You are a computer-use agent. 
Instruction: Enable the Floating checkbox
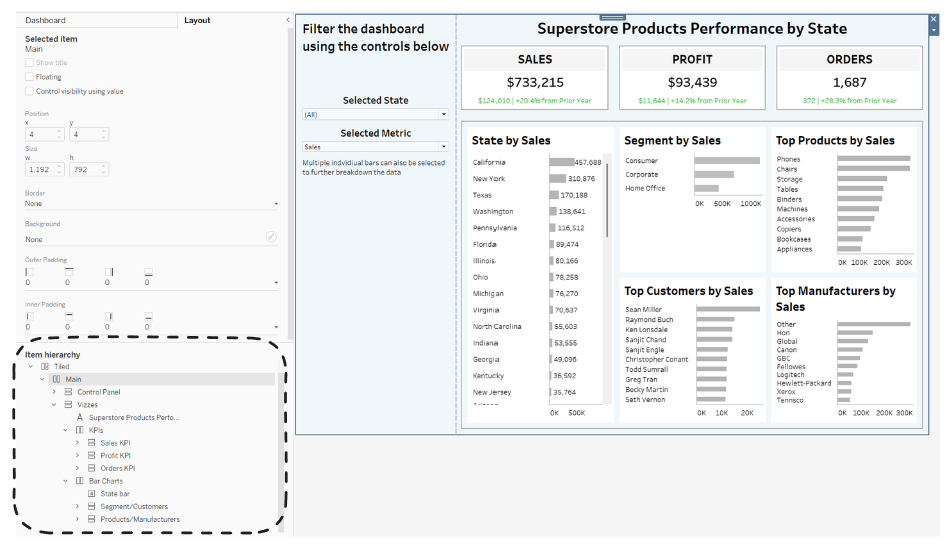[29, 77]
